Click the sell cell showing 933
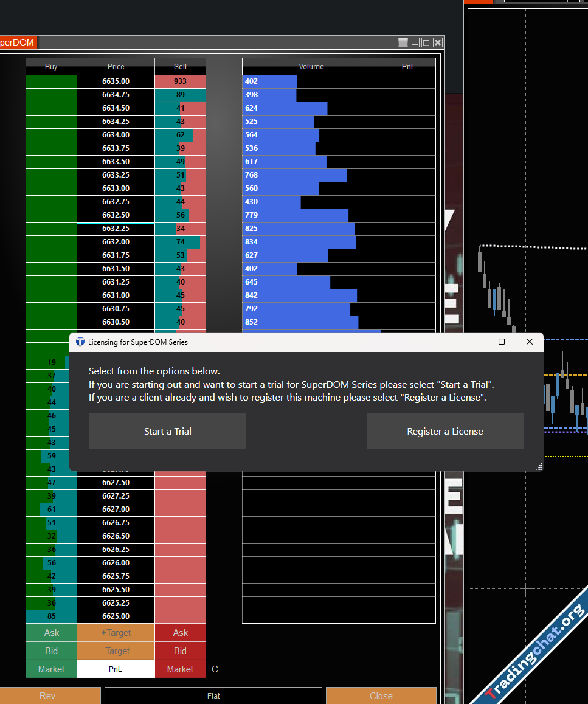The image size is (588, 704). [x=180, y=81]
